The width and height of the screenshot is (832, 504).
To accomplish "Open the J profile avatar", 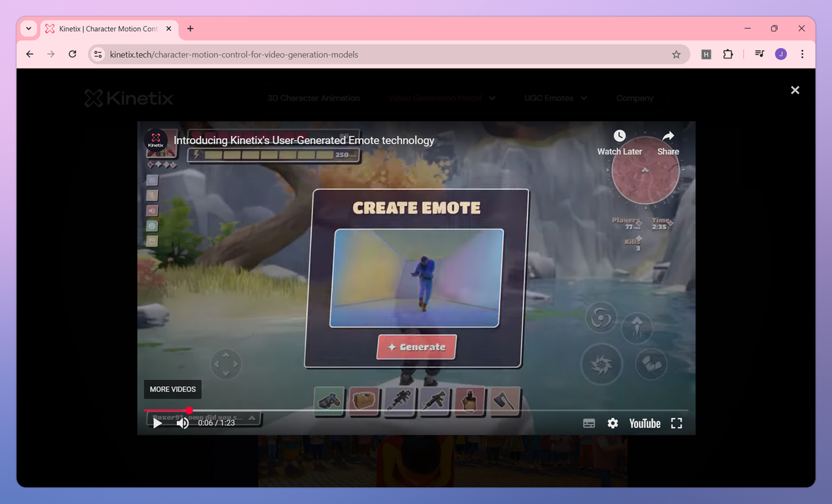I will 781,54.
